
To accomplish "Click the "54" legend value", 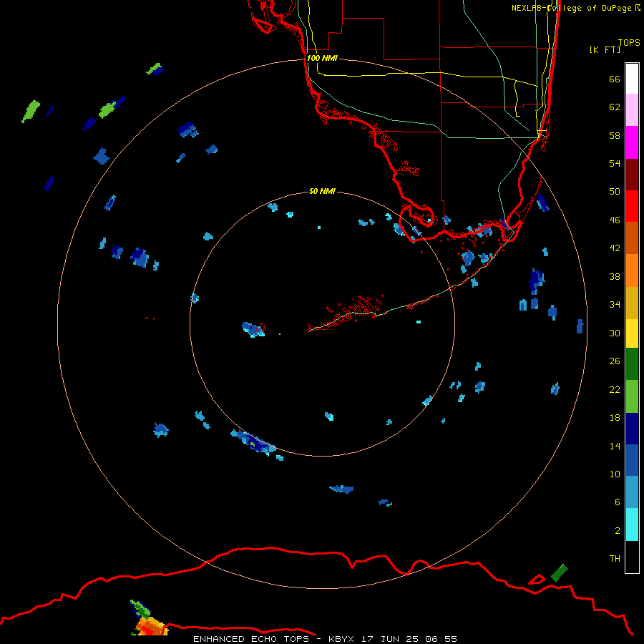I will pos(615,163).
